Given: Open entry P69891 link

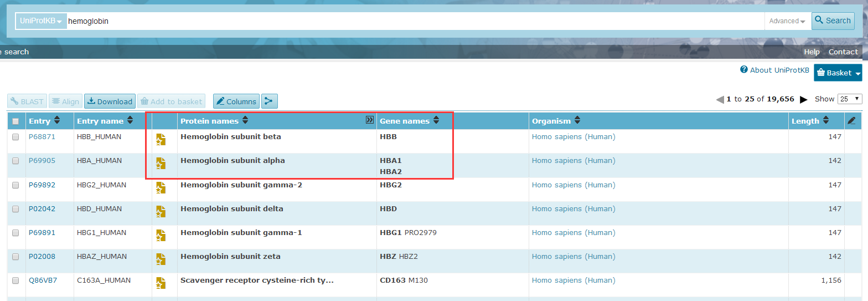Looking at the screenshot, I should (x=42, y=232).
